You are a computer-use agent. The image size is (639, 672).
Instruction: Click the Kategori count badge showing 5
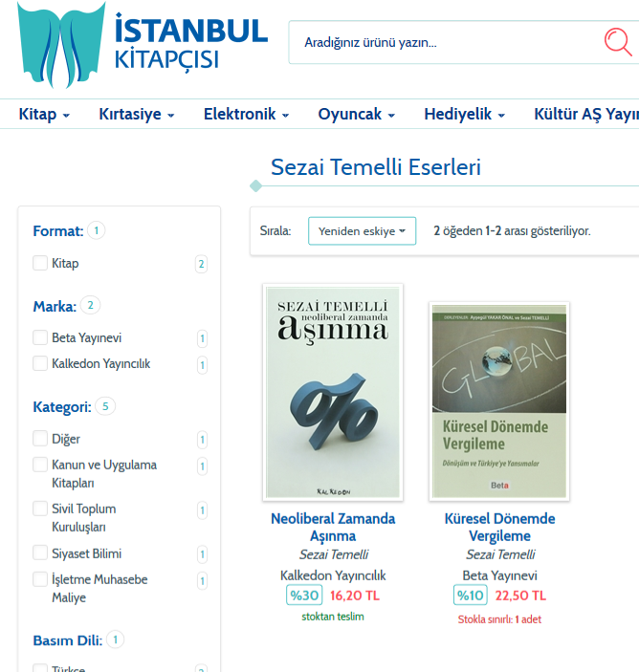tap(105, 406)
